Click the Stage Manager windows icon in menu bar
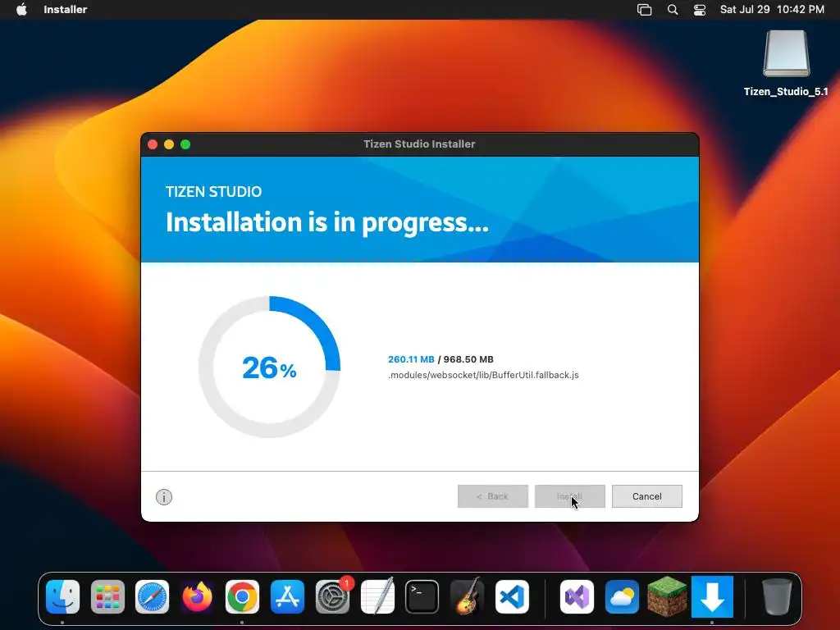 [x=644, y=10]
